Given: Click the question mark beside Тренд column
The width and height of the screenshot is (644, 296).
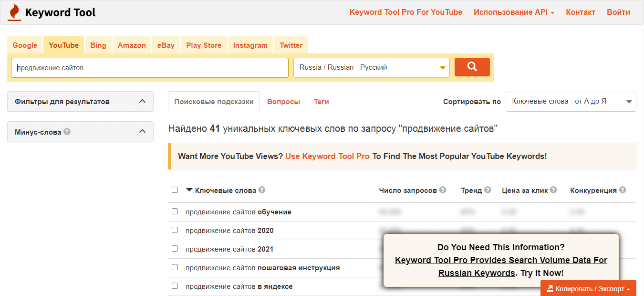Looking at the screenshot, I should pos(488,190).
